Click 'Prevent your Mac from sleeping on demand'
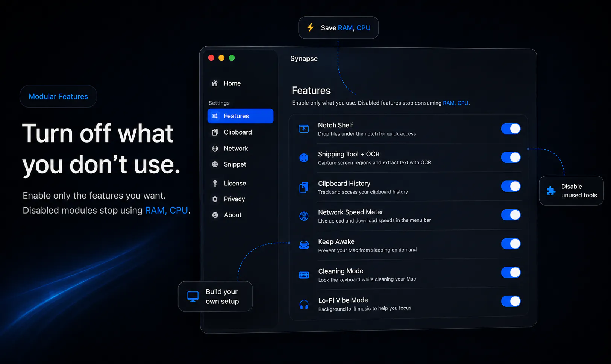The image size is (611, 364). (367, 250)
